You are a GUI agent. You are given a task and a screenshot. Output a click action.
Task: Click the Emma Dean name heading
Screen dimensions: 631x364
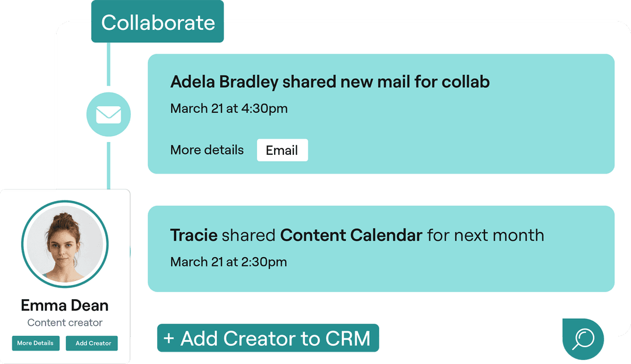(65, 305)
